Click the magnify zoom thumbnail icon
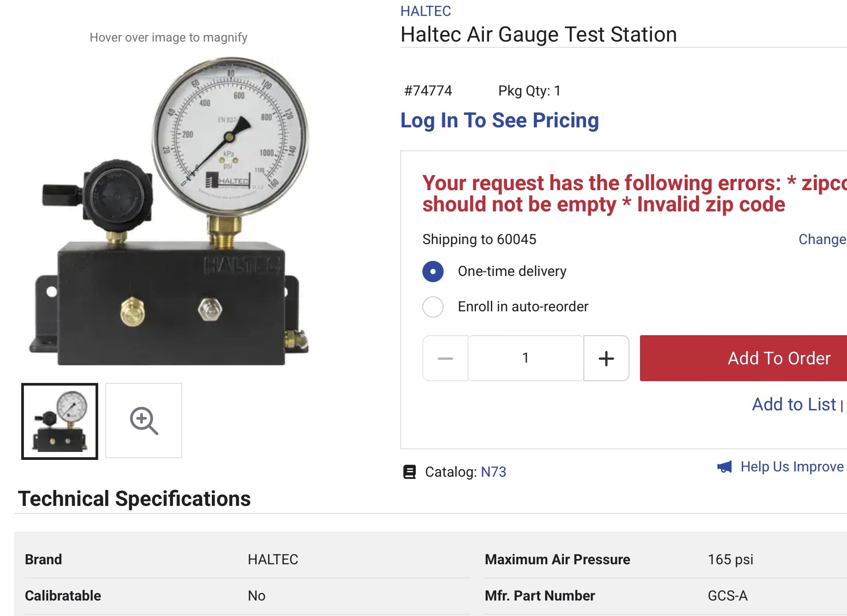Viewport: 847px width, 616px height. [x=144, y=421]
